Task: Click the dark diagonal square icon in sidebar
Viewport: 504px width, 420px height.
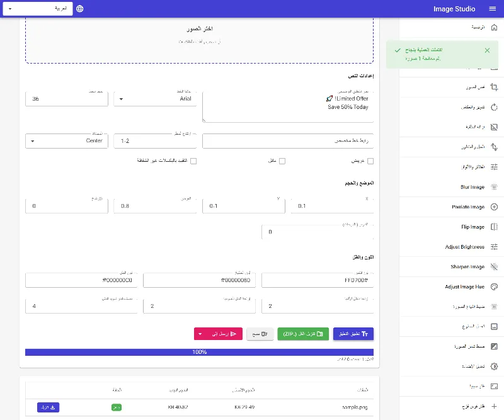Action: pyautogui.click(x=494, y=346)
